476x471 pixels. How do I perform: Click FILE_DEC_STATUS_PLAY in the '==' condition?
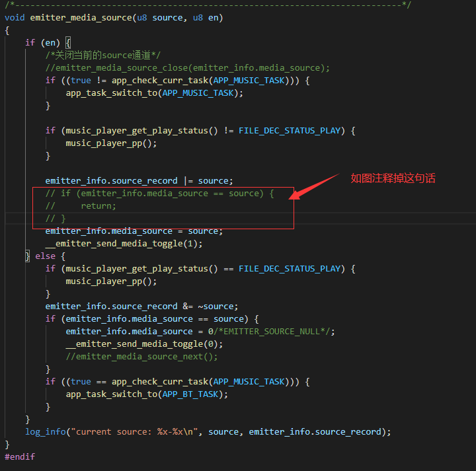(x=290, y=269)
